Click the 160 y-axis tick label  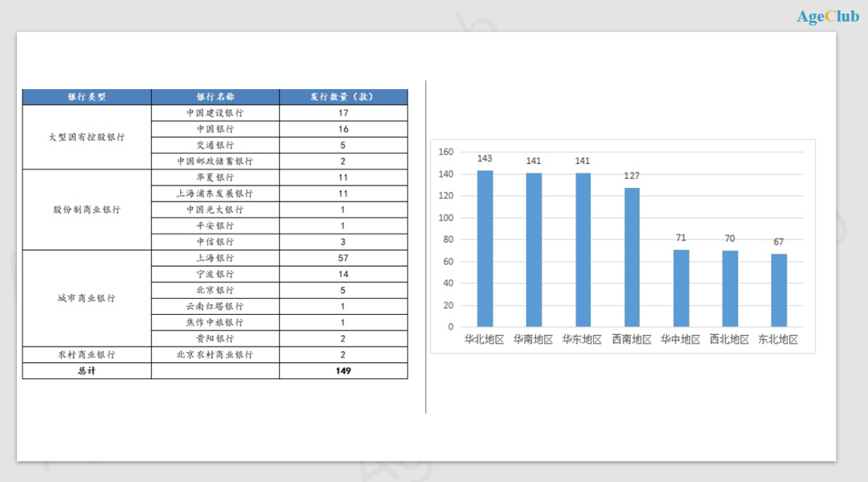coord(445,152)
